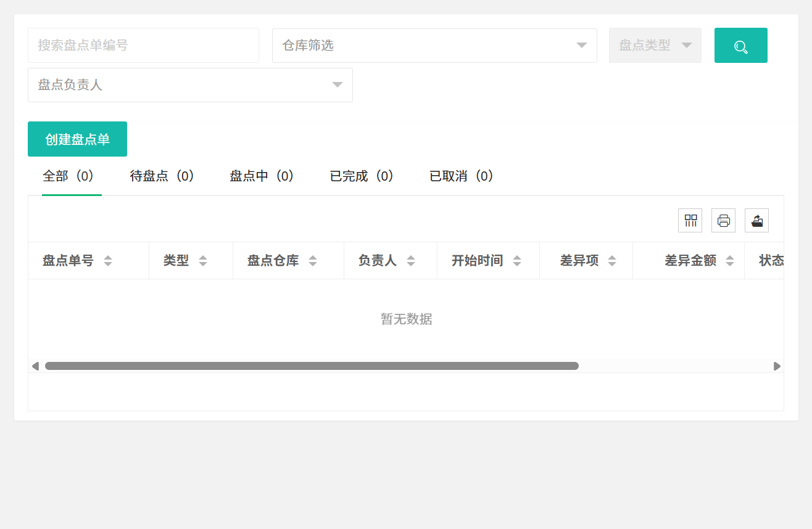812x529 pixels.
Task: Click the export table icon
Action: pyautogui.click(x=757, y=220)
